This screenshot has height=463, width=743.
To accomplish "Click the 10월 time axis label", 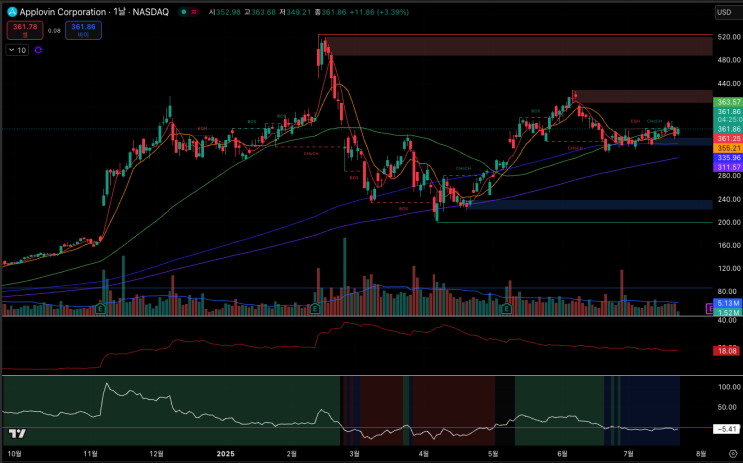I will [14, 454].
